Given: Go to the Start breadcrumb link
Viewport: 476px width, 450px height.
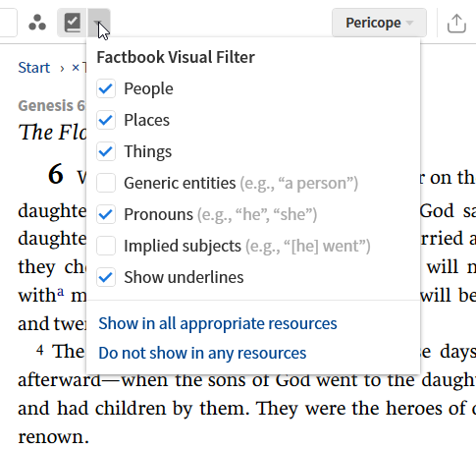Looking at the screenshot, I should point(34,68).
